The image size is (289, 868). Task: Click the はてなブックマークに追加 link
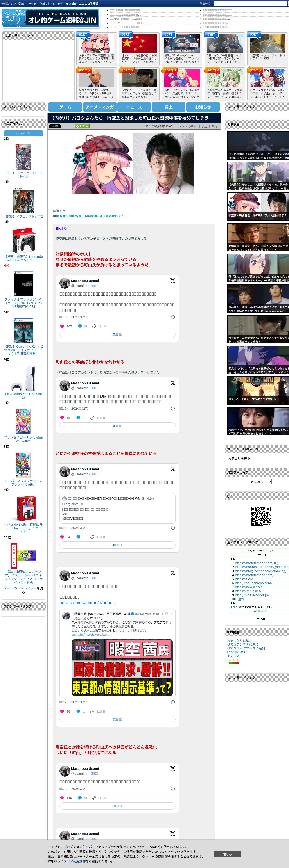click(x=246, y=648)
